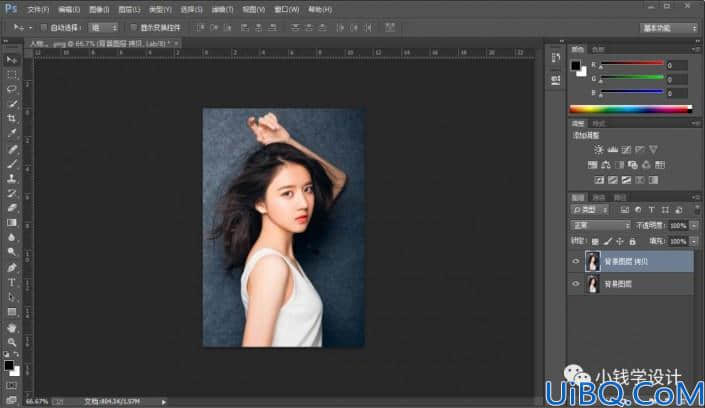Add a Curves adjustment

point(626,149)
